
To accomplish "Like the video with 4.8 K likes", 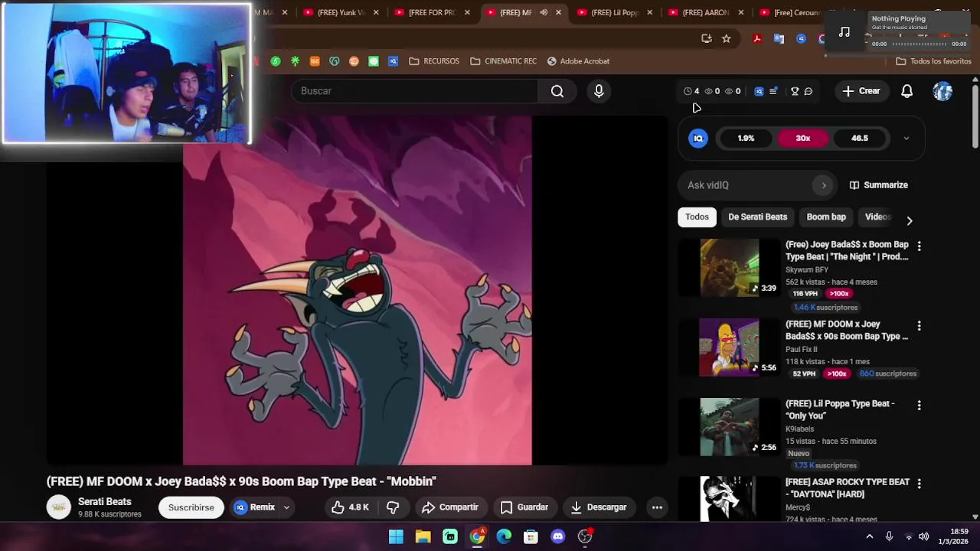I will tap(350, 507).
